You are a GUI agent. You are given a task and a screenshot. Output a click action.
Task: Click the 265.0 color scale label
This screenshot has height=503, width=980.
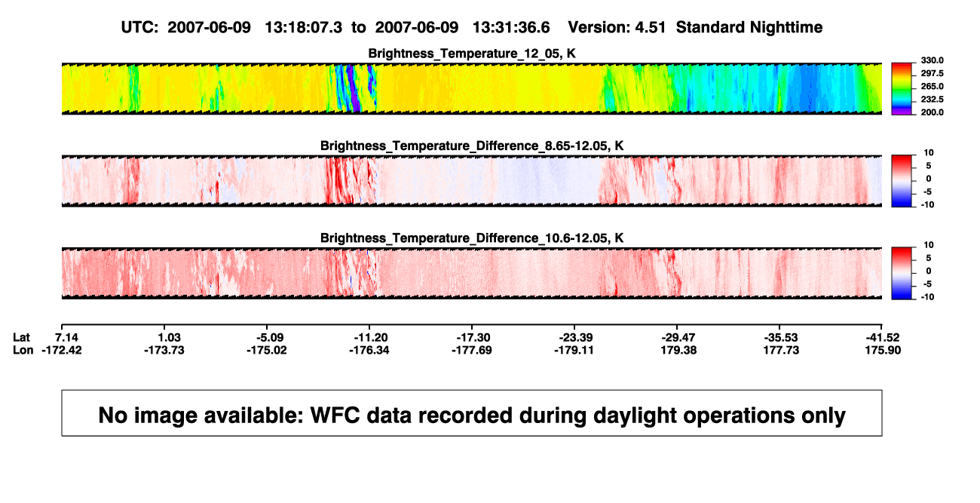pos(932,86)
